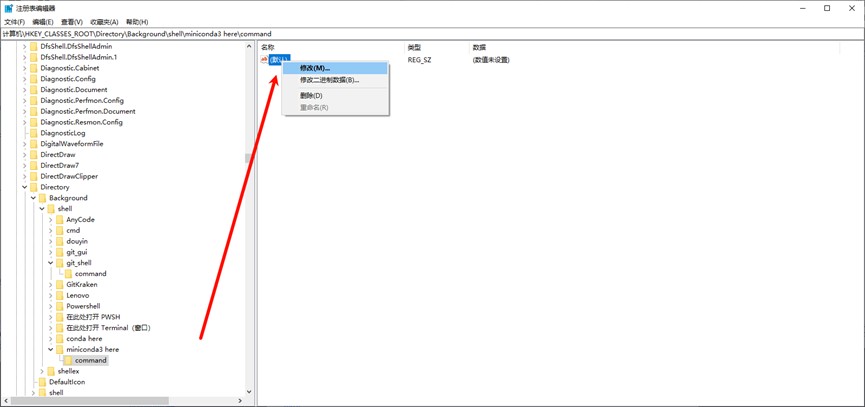Image resolution: width=865 pixels, height=407 pixels.
Task: Open the 编辑(E) menu
Action: [42, 22]
